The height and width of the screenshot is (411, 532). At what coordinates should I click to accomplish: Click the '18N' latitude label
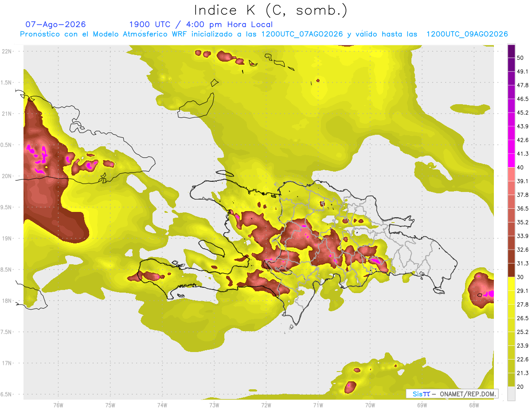tap(7, 301)
